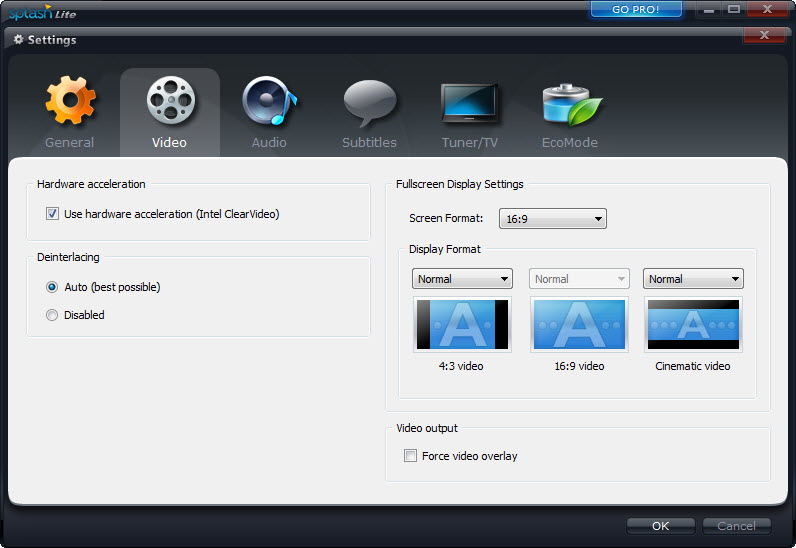Click the Video tab label

(169, 143)
